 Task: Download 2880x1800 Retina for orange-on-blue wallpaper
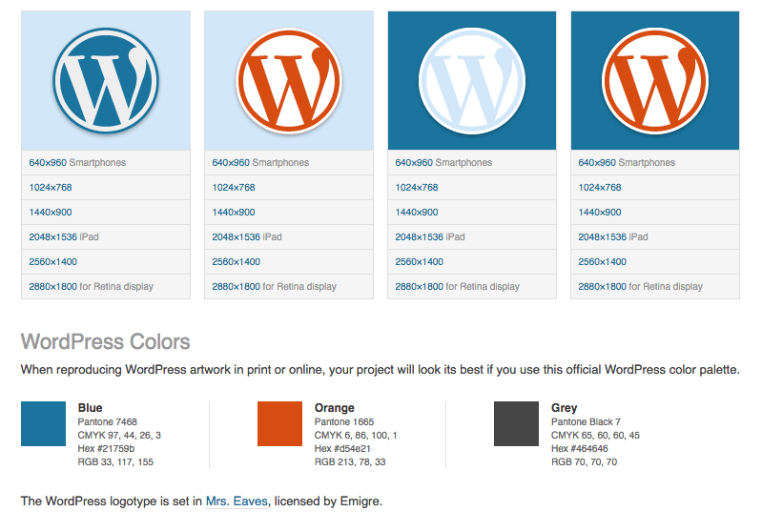click(x=603, y=287)
